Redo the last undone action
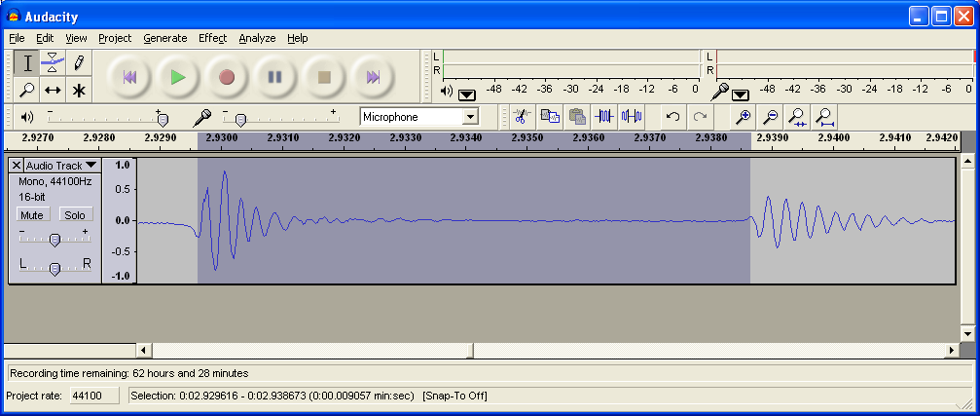This screenshot has width=980, height=416. pos(700,116)
